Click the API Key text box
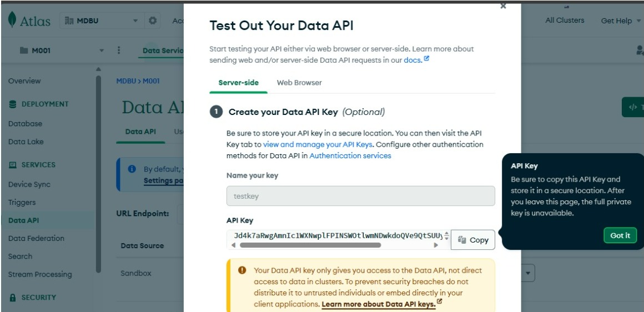644x312 pixels. click(x=339, y=235)
